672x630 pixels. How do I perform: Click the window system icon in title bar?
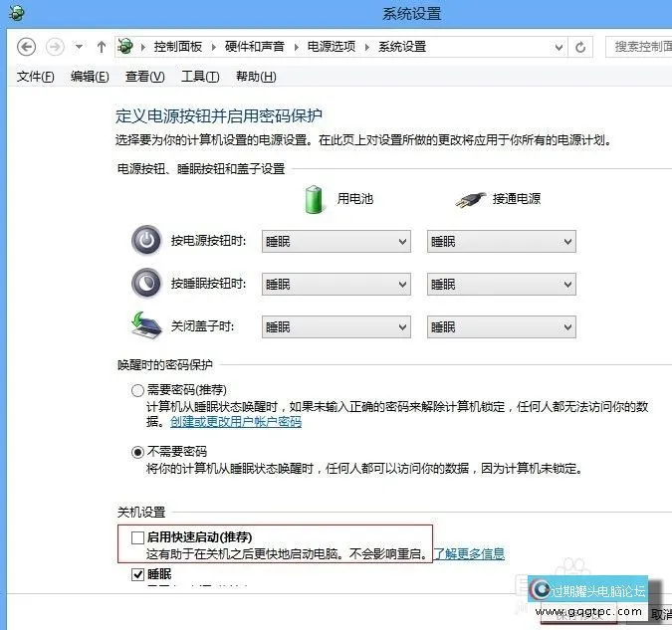[x=16, y=13]
